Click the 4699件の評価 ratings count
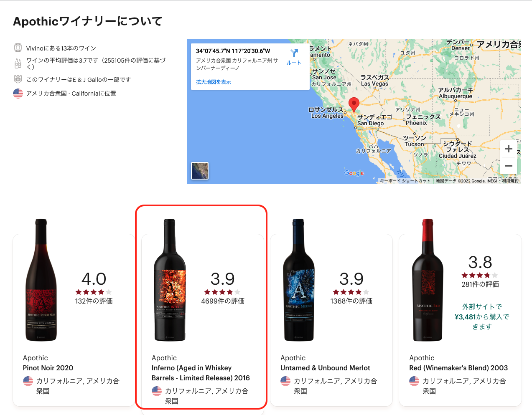 pos(223,301)
